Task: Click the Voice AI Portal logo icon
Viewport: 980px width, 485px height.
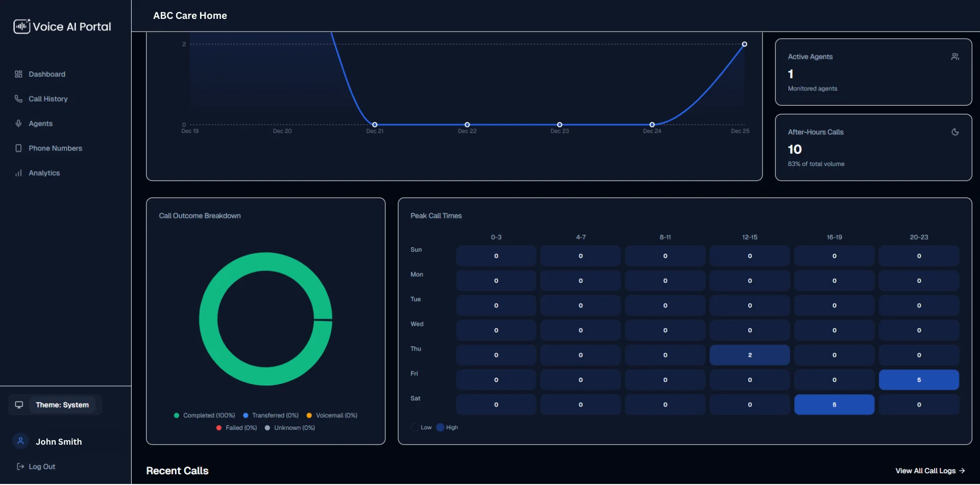Action: pos(22,26)
